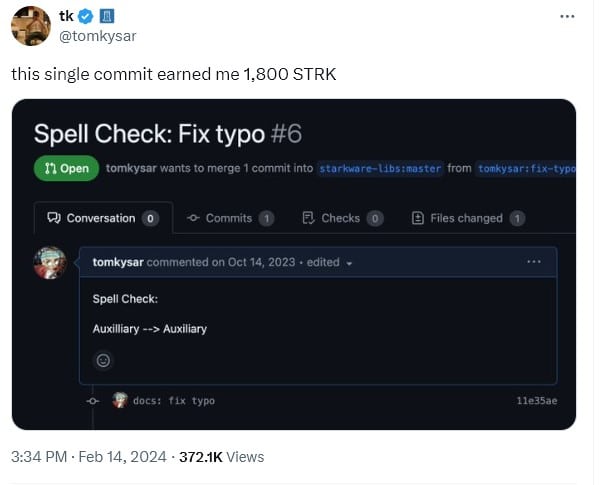
Task: Expand the edited history dropdown arrow
Action: (349, 263)
